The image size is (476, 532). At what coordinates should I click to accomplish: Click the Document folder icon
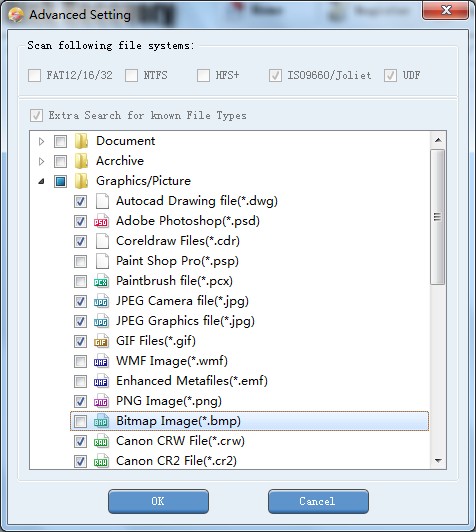81,141
